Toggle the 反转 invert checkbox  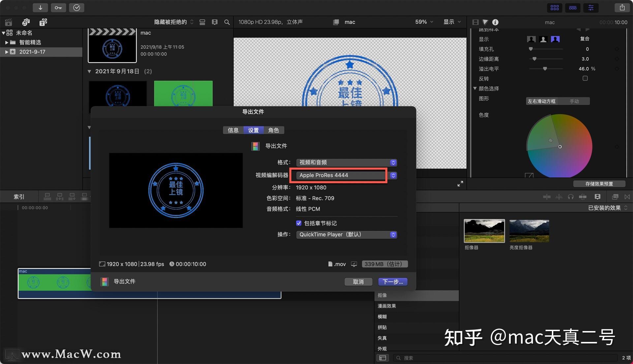pos(585,78)
